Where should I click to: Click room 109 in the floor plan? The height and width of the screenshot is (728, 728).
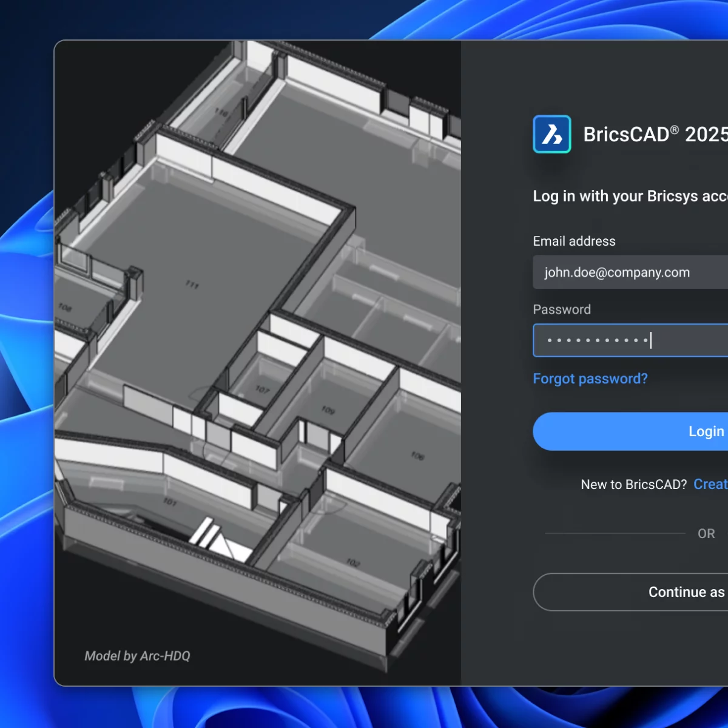[328, 411]
